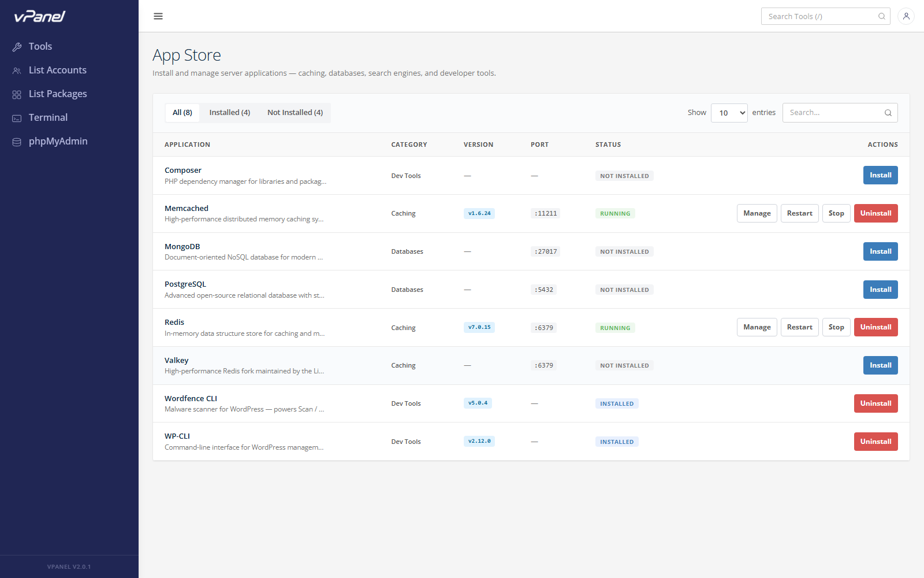Manage Redis

pos(757,327)
